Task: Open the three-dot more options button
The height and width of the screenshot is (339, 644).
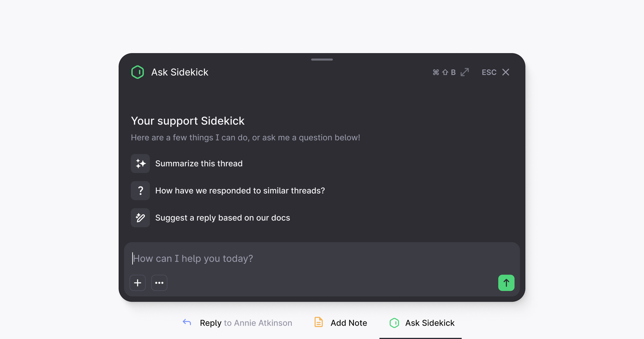Action: (x=159, y=283)
